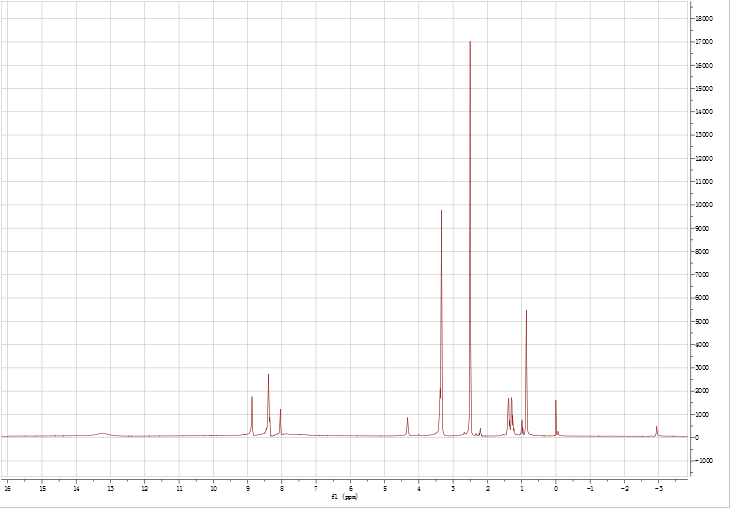Click the small peak near 4.3 ppm

point(408,426)
